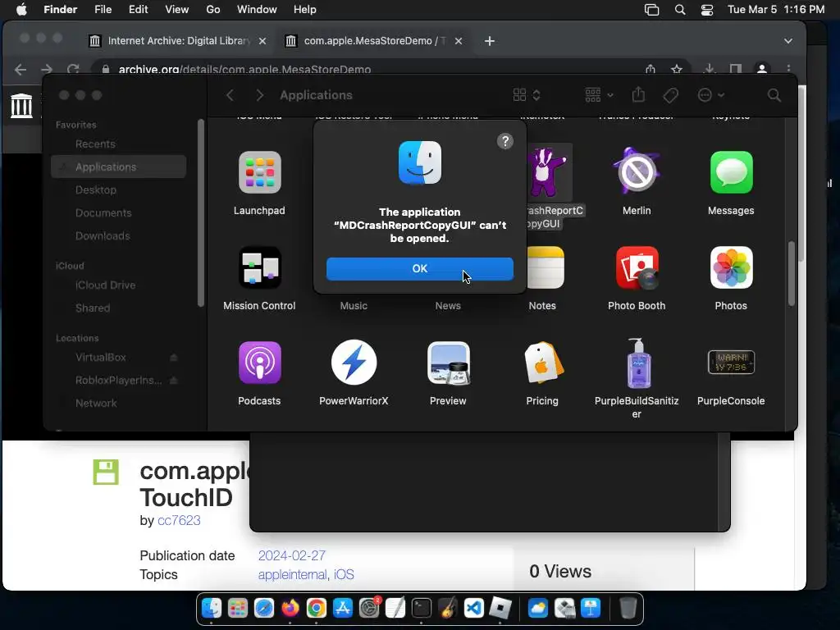The image size is (840, 630).
Task: Open the View menu
Action: pyautogui.click(x=177, y=10)
